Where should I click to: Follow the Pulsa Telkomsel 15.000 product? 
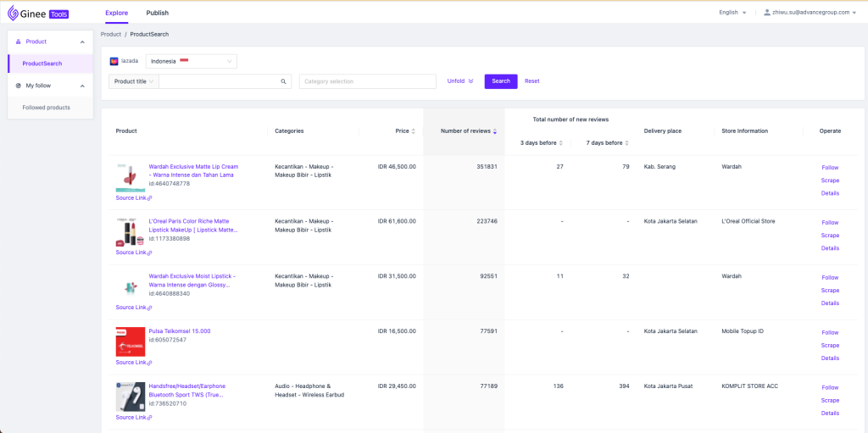click(830, 333)
